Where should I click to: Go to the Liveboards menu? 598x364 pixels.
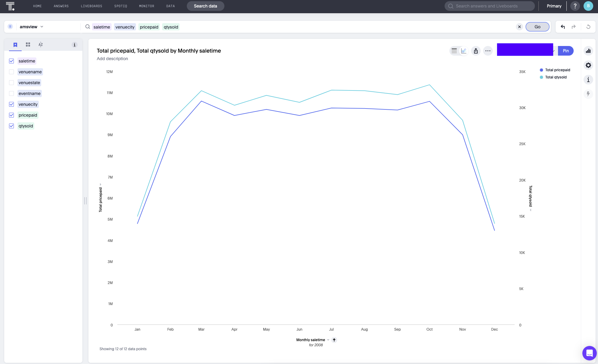(x=91, y=6)
